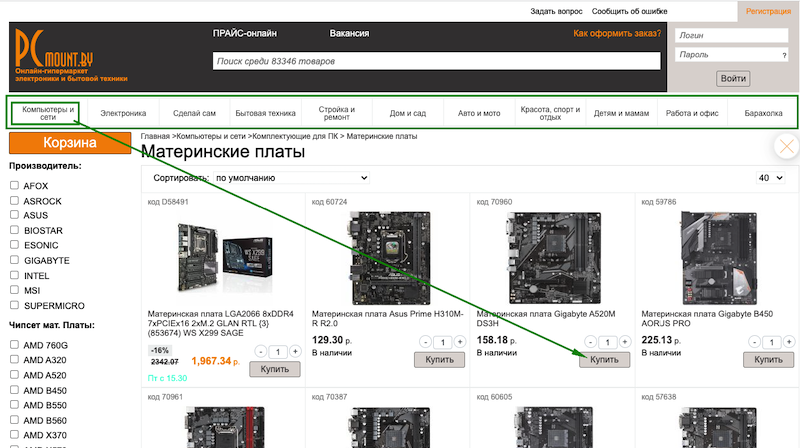Open the Gigabyte B450 AORUS PRO image
800x448 pixels.
click(719, 258)
